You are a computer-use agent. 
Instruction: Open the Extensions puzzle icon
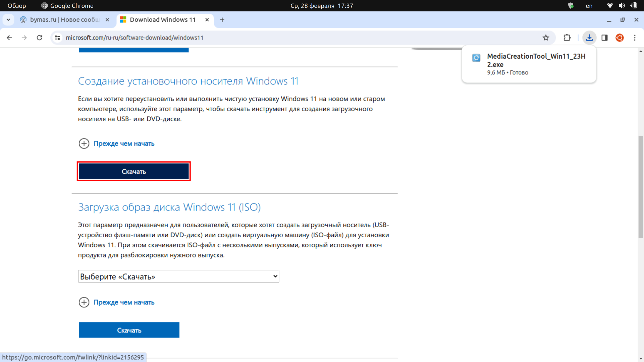click(x=567, y=38)
